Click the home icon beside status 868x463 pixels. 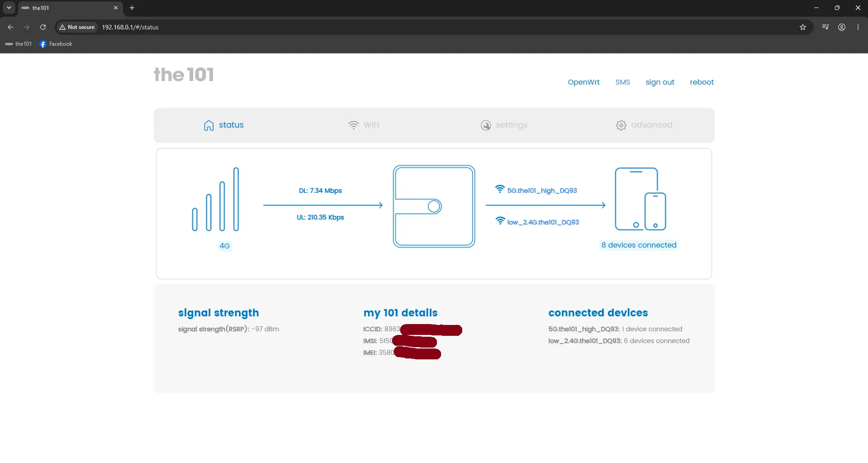pyautogui.click(x=209, y=125)
